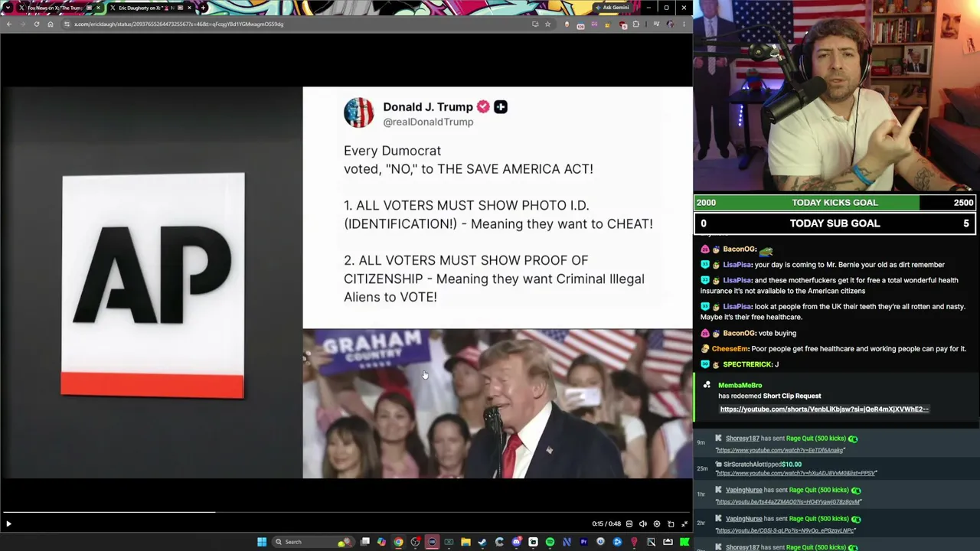Open Adobe Premiere Pro from the taskbar
This screenshot has height=551, width=980.
coord(583,542)
